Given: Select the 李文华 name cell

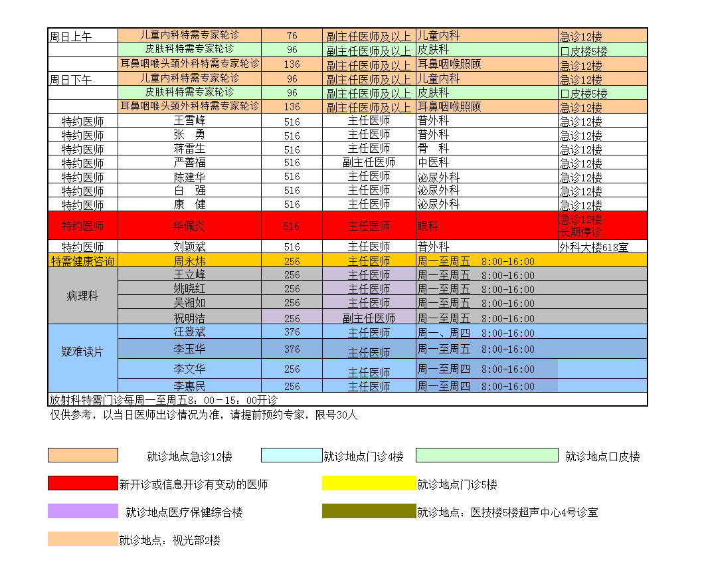Looking at the screenshot, I should (x=189, y=369).
